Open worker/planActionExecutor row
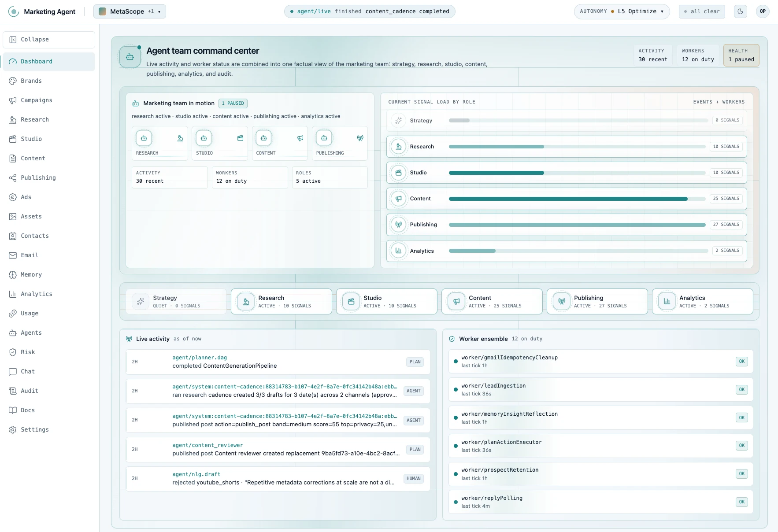 click(601, 446)
